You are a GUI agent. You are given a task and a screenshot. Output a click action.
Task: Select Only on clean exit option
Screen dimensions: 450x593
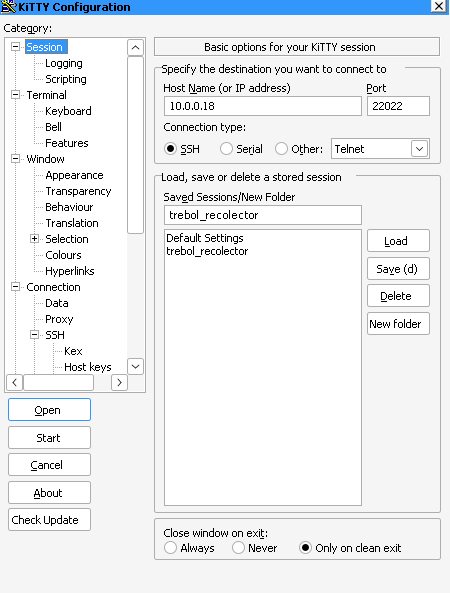pos(305,548)
